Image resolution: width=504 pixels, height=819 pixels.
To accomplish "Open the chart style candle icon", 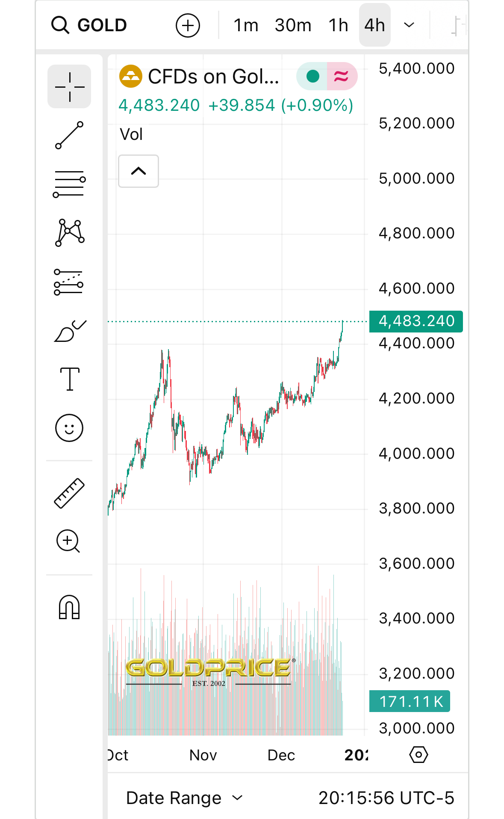I will (x=459, y=25).
